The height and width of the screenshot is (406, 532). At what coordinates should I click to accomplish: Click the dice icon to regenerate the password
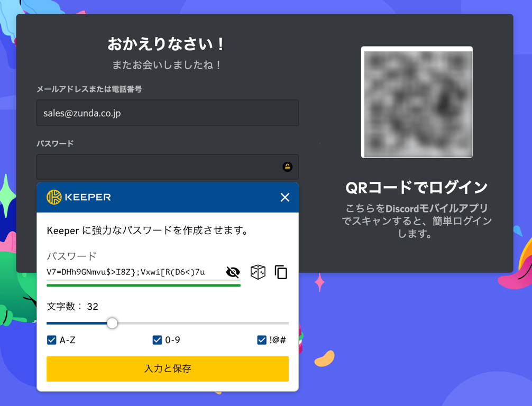259,272
